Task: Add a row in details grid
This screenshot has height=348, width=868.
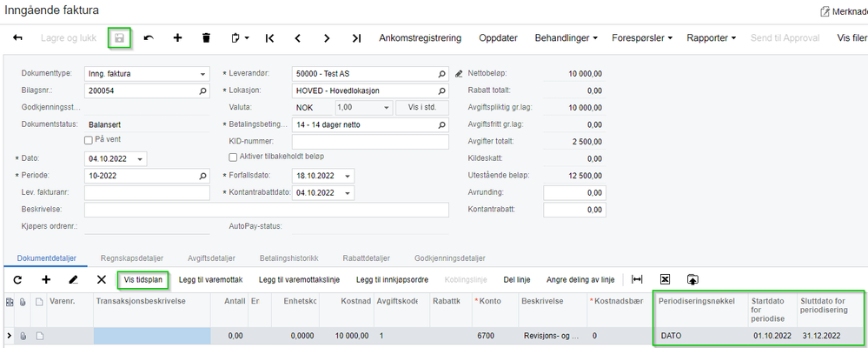Action: coord(46,280)
